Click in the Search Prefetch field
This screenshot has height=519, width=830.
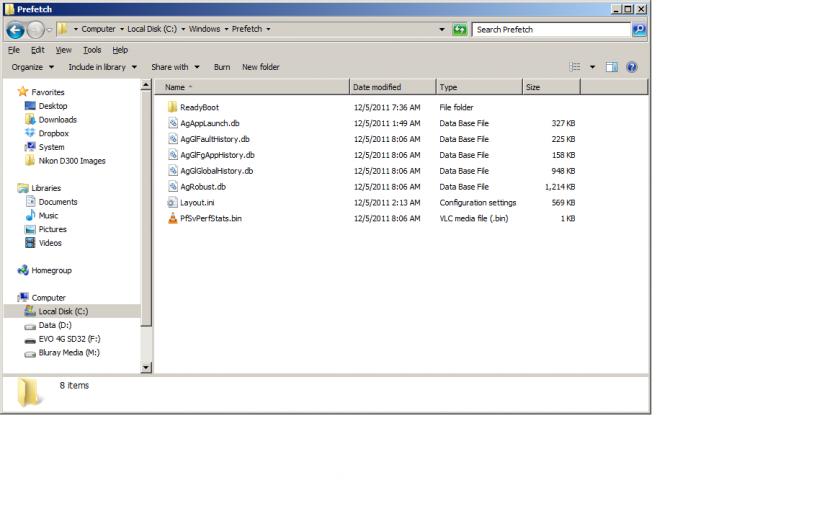pos(551,30)
